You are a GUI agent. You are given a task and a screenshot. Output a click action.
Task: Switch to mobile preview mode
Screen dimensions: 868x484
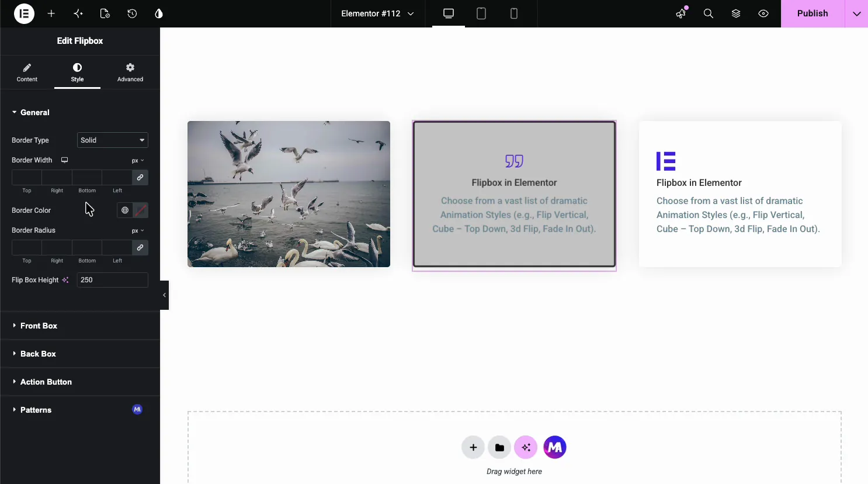[514, 13]
